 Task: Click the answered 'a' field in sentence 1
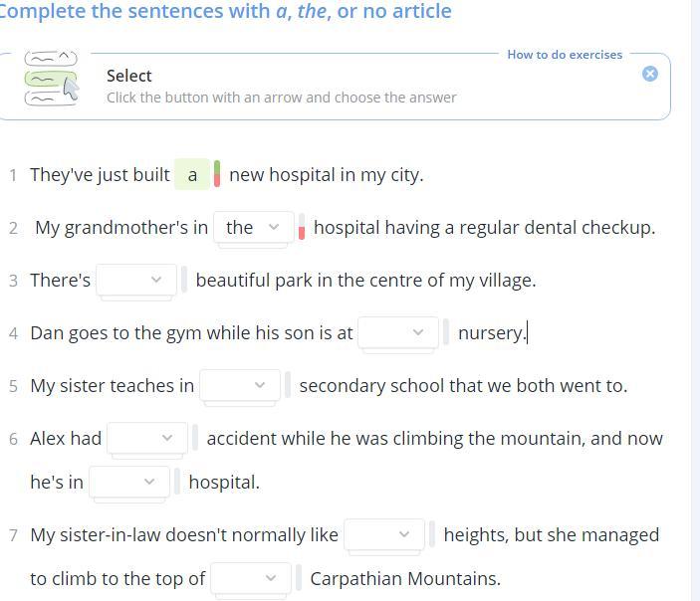pos(192,175)
